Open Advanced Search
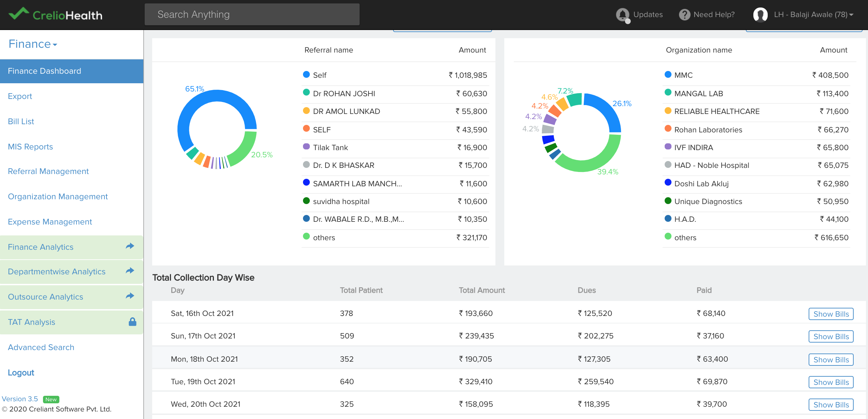Screen dimensions: 868x419 click(x=41, y=347)
